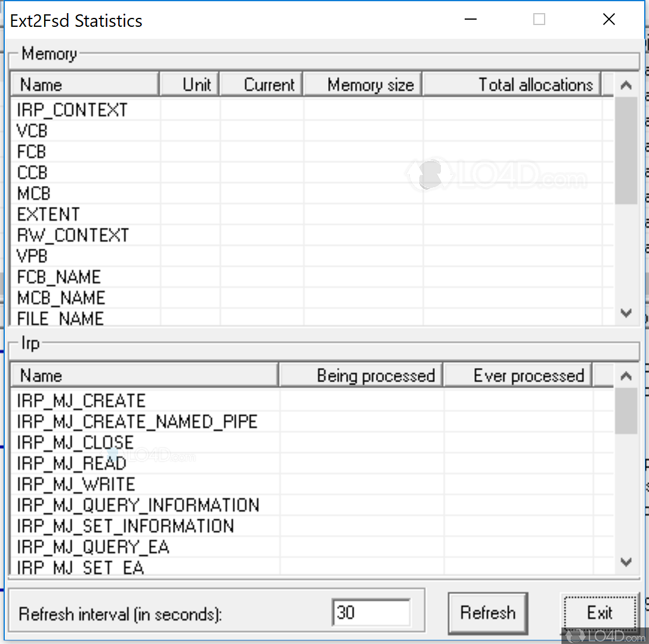Select the EXTENT row
The height and width of the screenshot is (644, 649).
click(313, 215)
